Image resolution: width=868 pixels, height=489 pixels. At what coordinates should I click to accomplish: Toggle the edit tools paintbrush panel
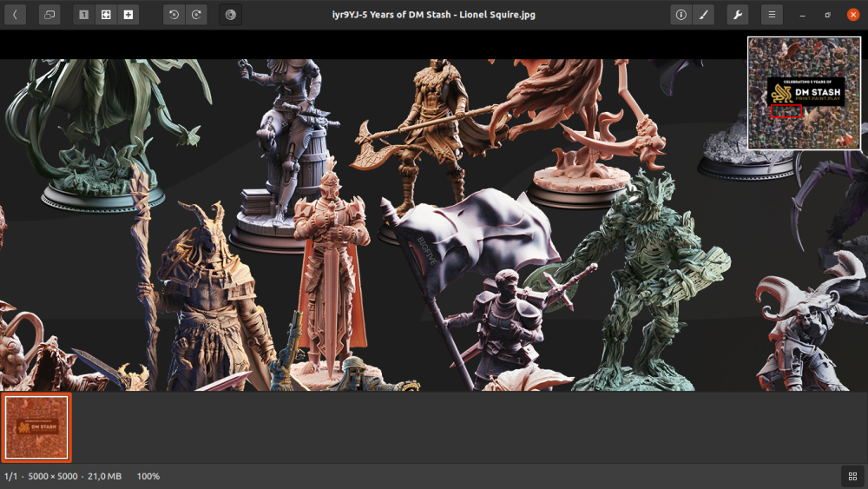tap(703, 15)
